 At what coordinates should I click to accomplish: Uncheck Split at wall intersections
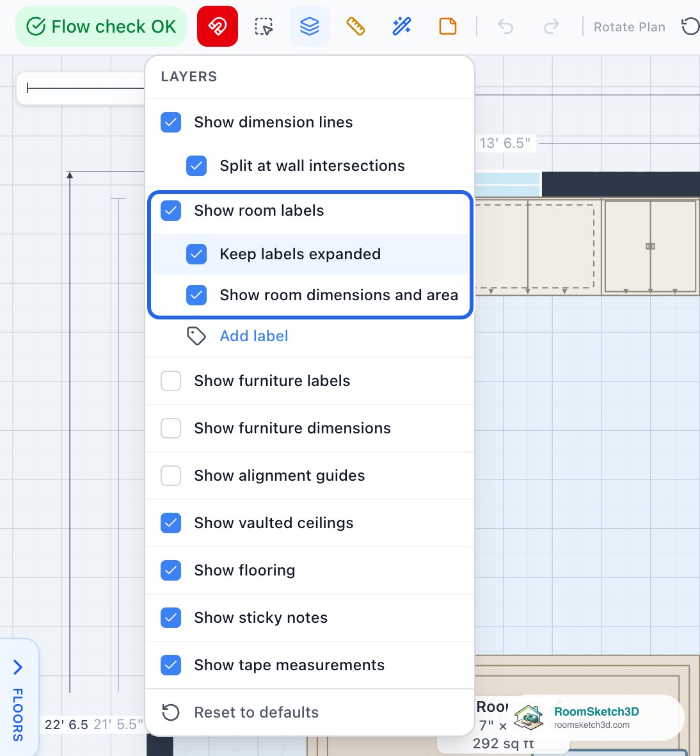(196, 165)
